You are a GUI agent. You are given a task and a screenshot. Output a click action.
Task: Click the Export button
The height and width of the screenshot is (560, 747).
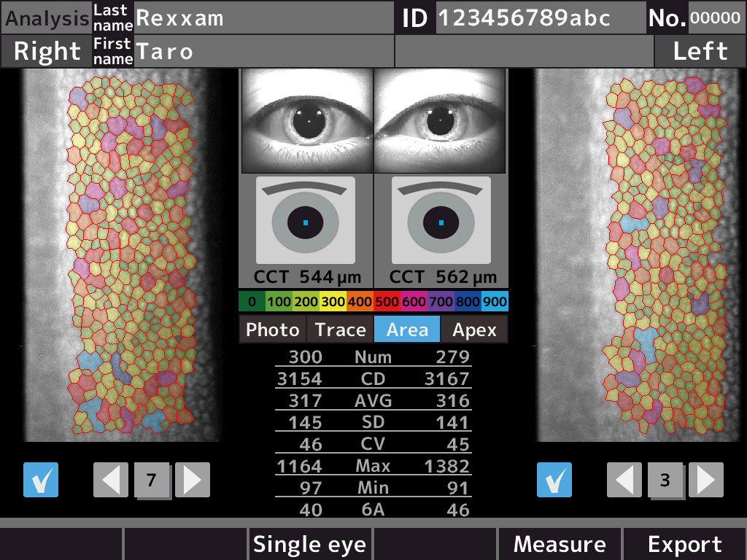684,544
